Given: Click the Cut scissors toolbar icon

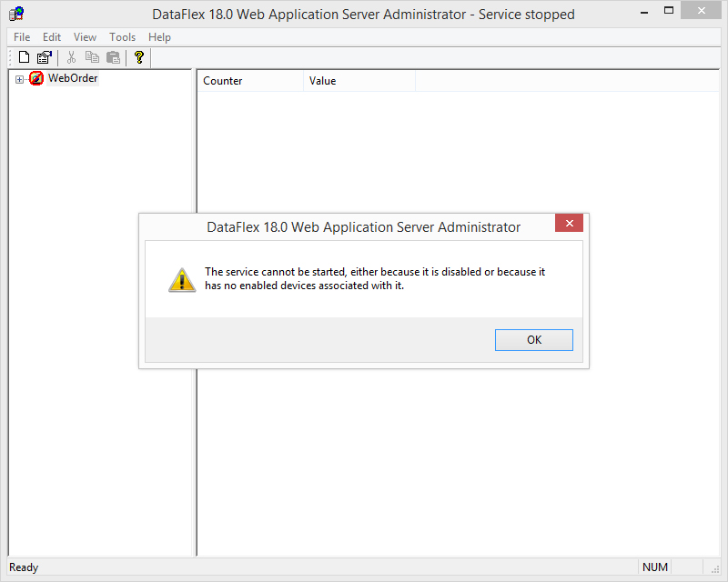Looking at the screenshot, I should point(71,57).
